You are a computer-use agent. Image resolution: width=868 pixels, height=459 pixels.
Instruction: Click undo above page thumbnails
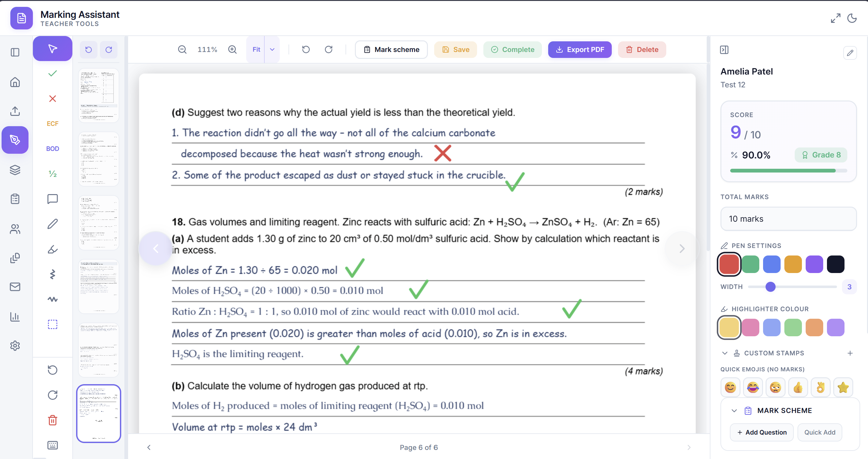pos(88,49)
